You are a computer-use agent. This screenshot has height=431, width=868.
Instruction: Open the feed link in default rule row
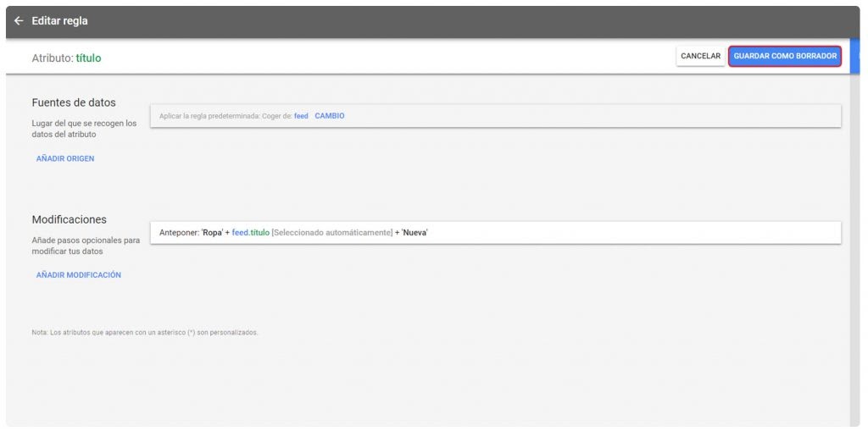[301, 116]
